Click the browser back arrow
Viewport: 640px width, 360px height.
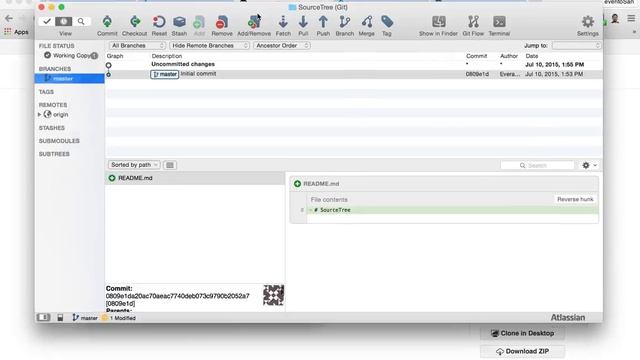pos(9,18)
